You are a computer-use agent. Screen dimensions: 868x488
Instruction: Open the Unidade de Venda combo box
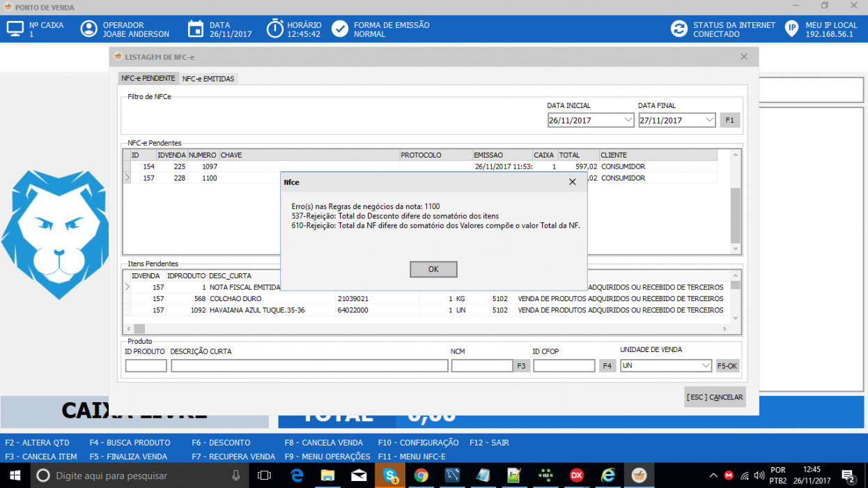click(666, 365)
